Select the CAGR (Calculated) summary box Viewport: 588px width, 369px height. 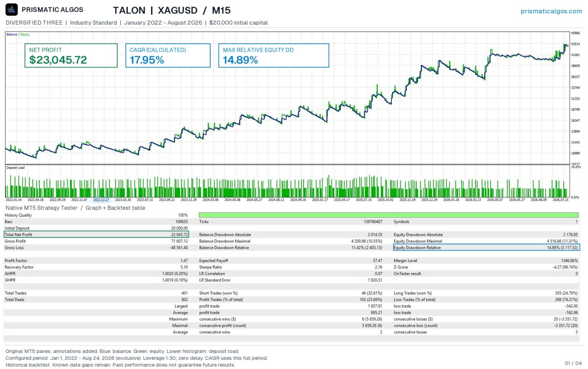pos(168,55)
